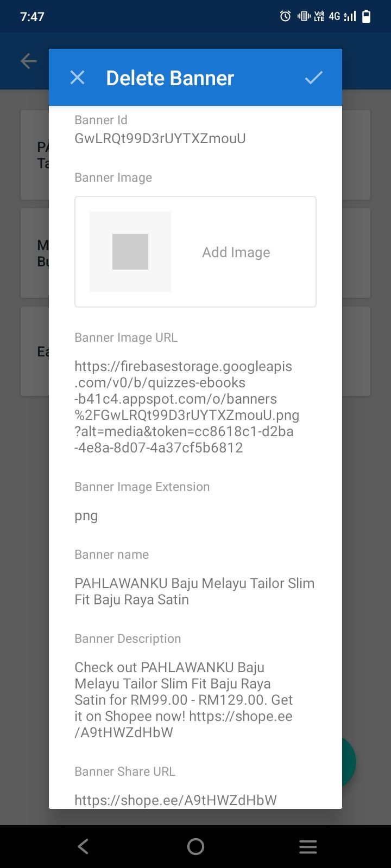Tap the alarm icon in status bar
This screenshot has width=391, height=868.
[285, 16]
